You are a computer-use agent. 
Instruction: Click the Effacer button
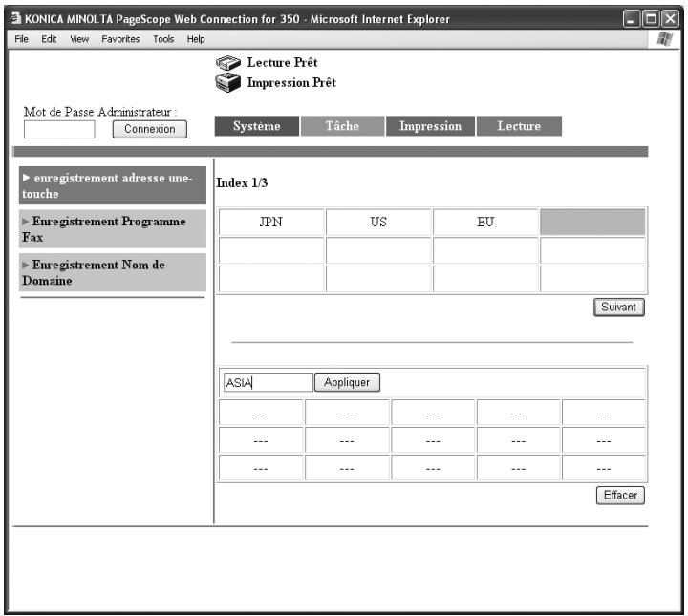pyautogui.click(x=620, y=495)
